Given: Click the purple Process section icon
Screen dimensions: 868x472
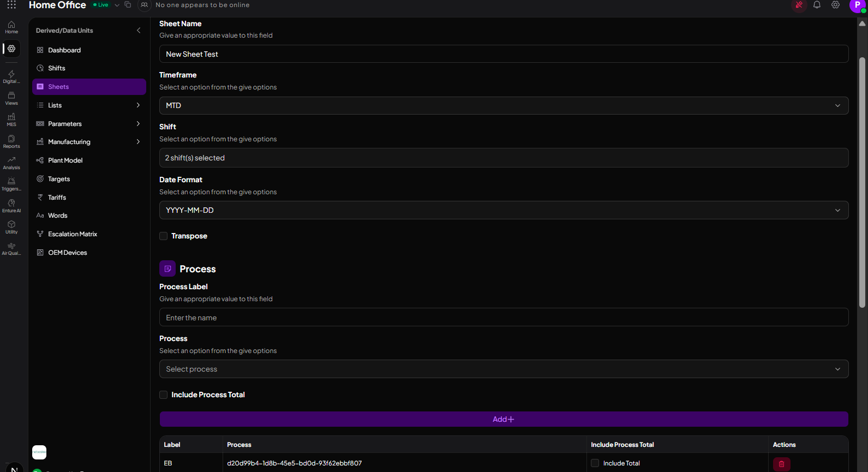Looking at the screenshot, I should tap(167, 268).
